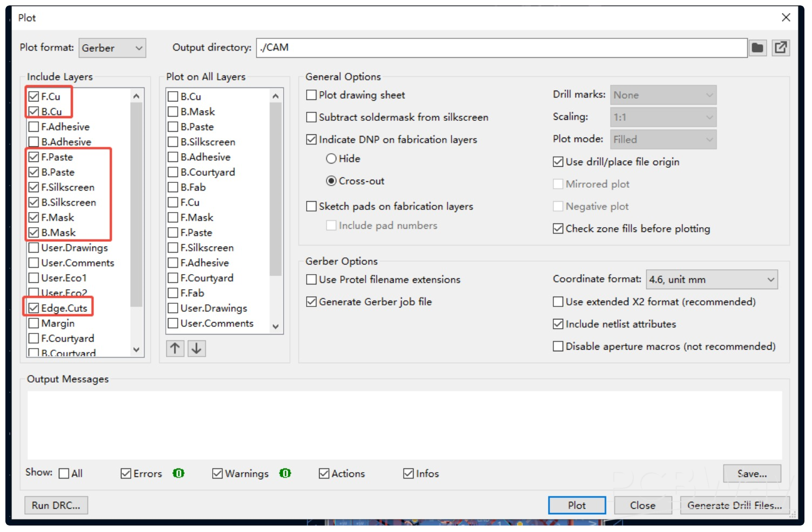This screenshot has height=532, width=812.
Task: Open the Plot format dropdown
Action: [x=112, y=48]
